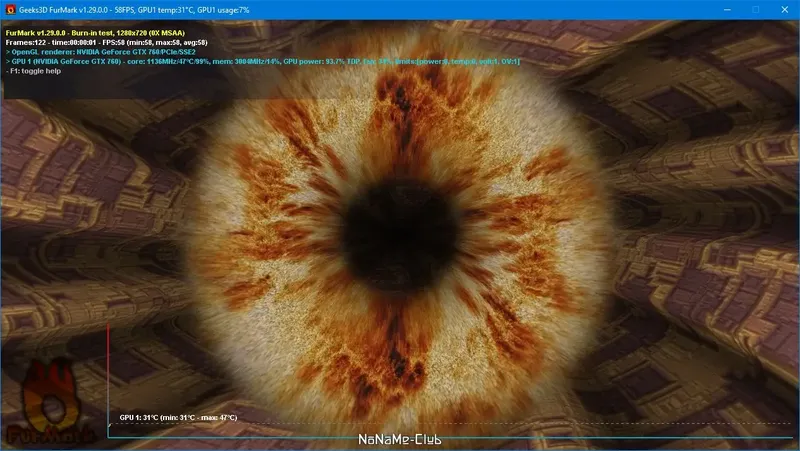The width and height of the screenshot is (800, 451).
Task: Click the FurMark flame logo
Action: pos(51,402)
